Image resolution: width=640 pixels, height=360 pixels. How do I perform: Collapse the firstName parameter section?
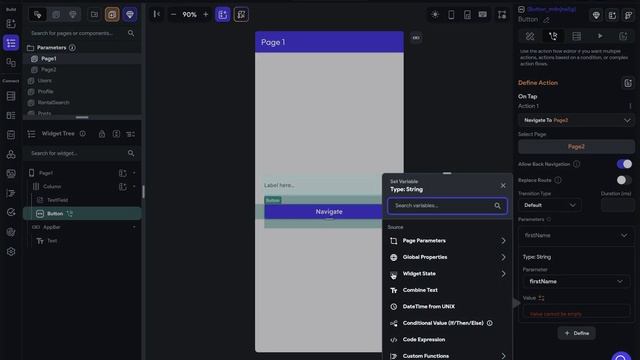coord(624,236)
